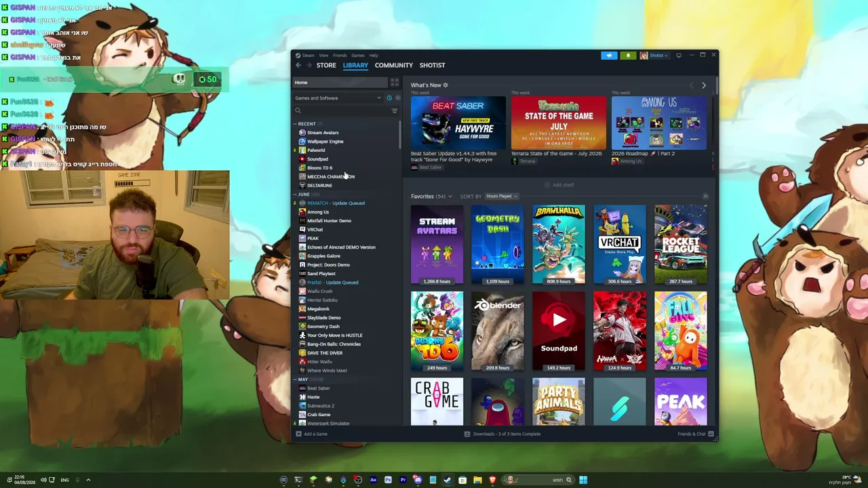
Task: Open the green notifications bell
Action: tap(628, 56)
